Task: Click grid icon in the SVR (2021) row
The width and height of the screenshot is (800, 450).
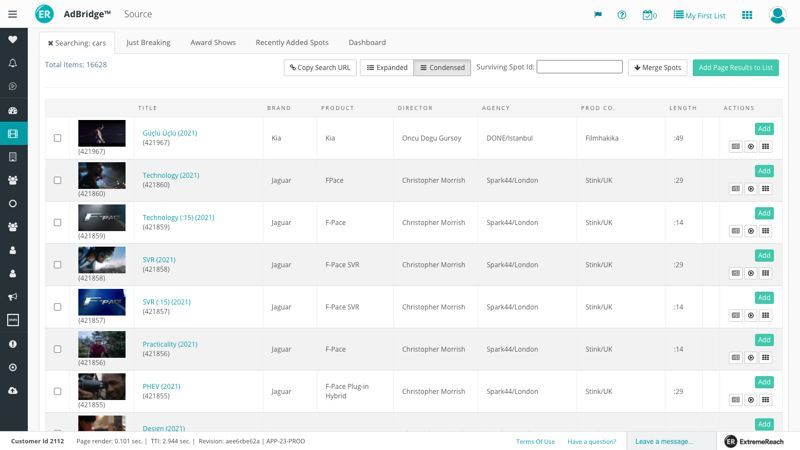Action: 765,273
